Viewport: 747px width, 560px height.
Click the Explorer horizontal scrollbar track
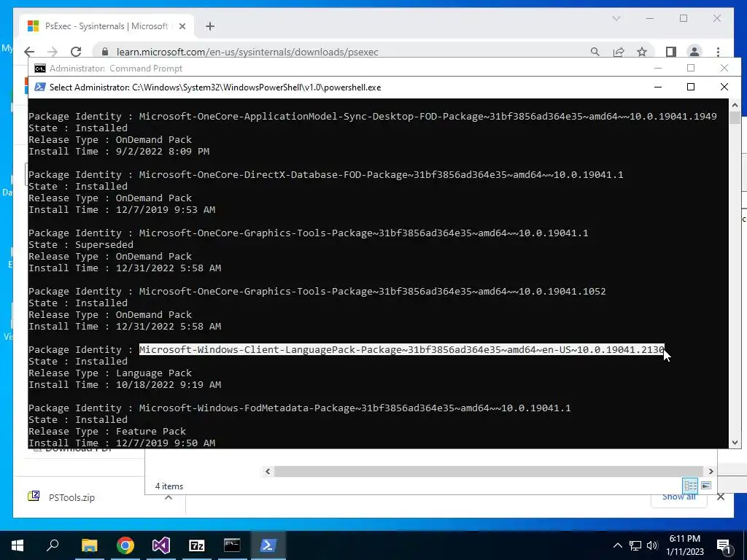point(489,471)
